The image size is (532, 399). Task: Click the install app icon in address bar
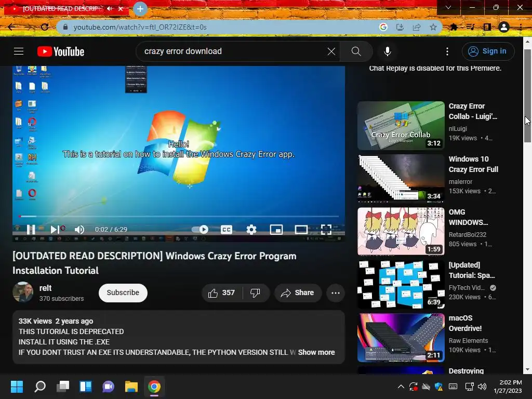point(400,27)
